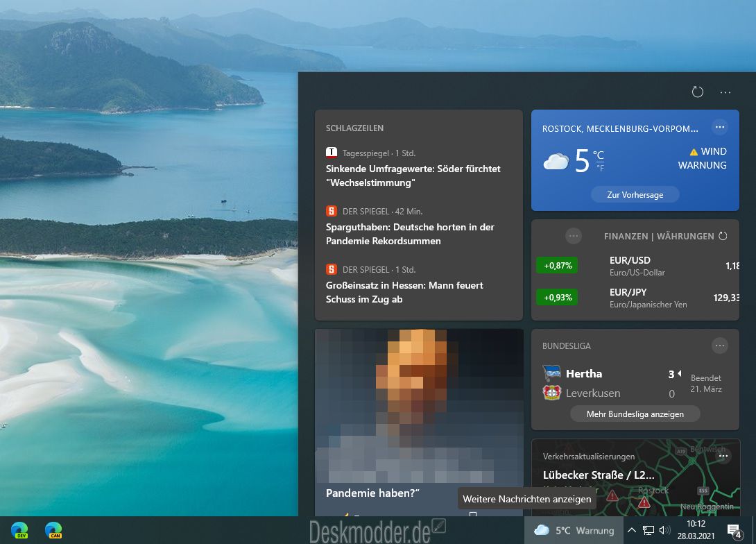The height and width of the screenshot is (544, 756).
Task: Open the 'Pandemie haben?' article caption
Action: point(372,493)
